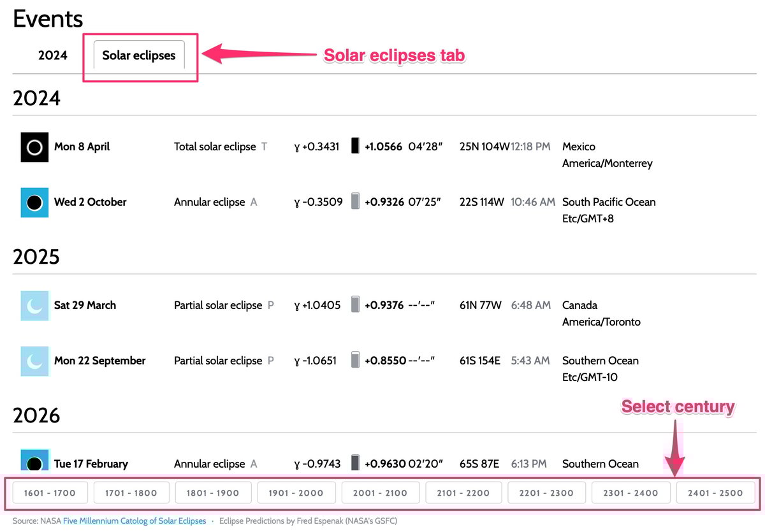Image resolution: width=765 pixels, height=532 pixels.
Task: Switch to the Solar eclipses tab
Action: pyautogui.click(x=139, y=55)
